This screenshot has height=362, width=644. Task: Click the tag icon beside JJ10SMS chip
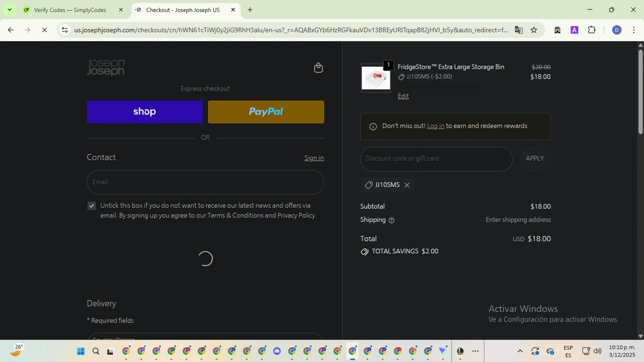(368, 185)
